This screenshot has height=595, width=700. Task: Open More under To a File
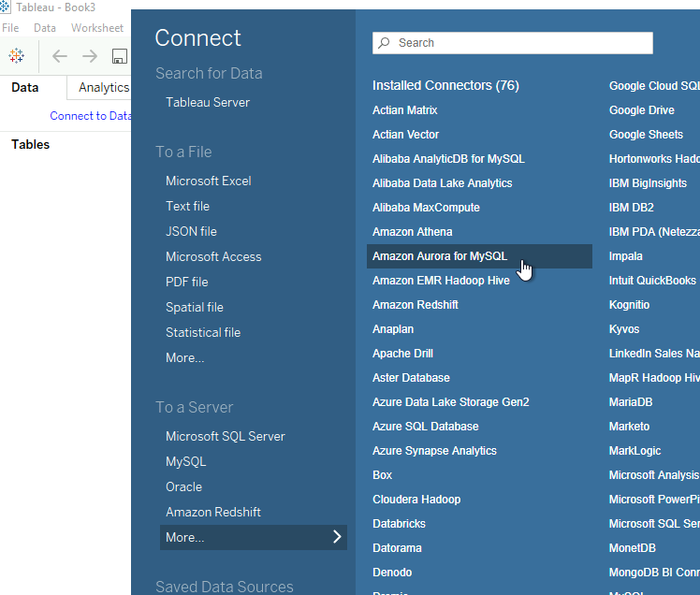click(x=184, y=358)
